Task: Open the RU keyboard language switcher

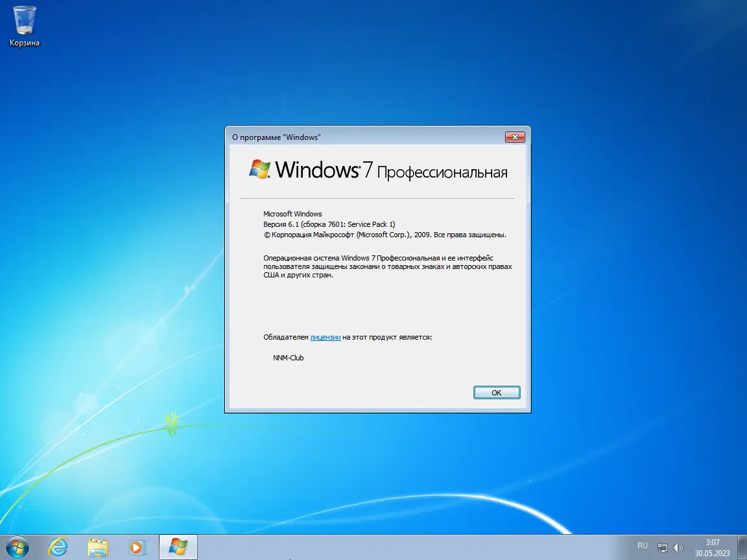Action: (643, 546)
